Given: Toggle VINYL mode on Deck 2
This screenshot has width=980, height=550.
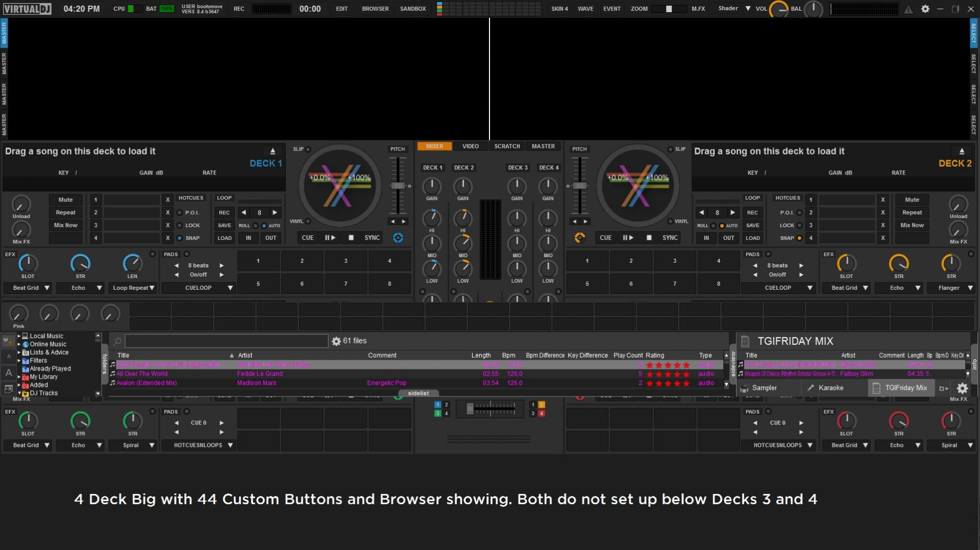Looking at the screenshot, I should tap(670, 221).
